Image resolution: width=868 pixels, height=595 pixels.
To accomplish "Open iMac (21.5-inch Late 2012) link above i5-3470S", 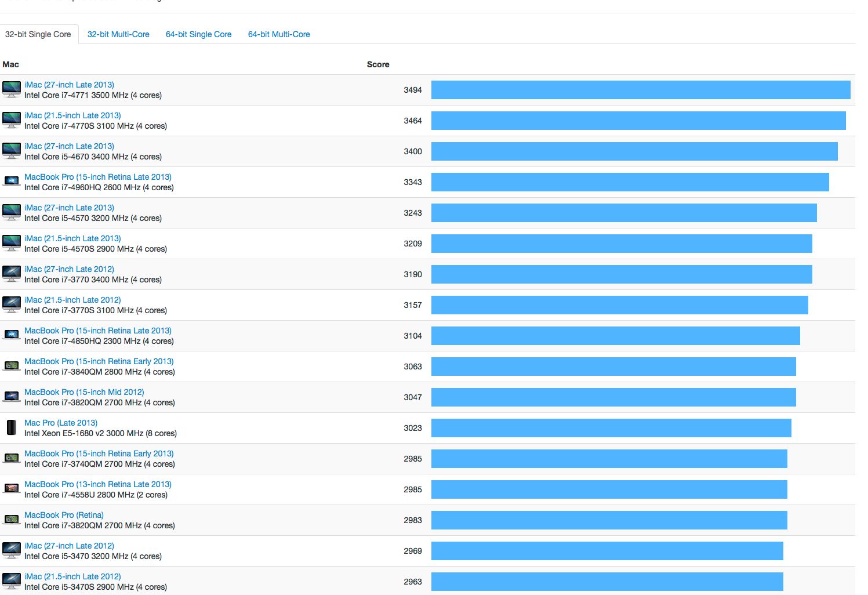I will point(72,576).
